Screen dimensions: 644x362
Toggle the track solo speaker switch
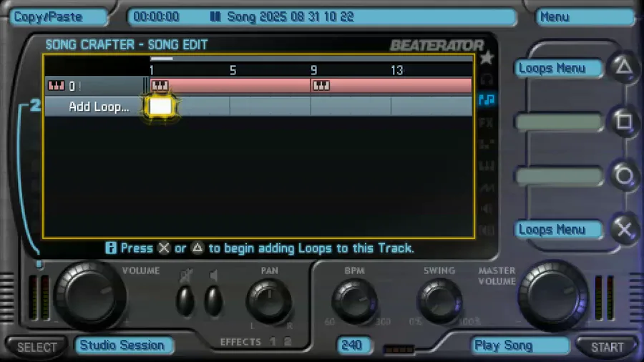(213, 300)
